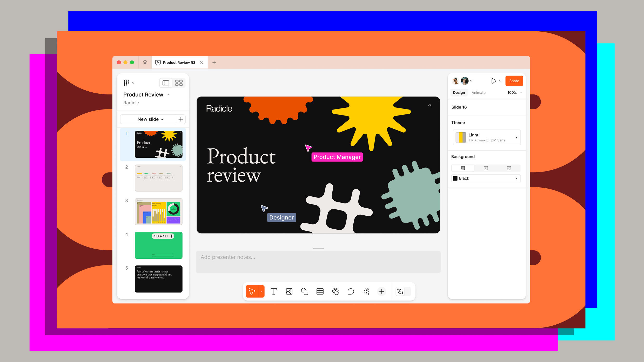Toggle single slide panel view
Viewport: 644px width, 362px height.
click(165, 83)
